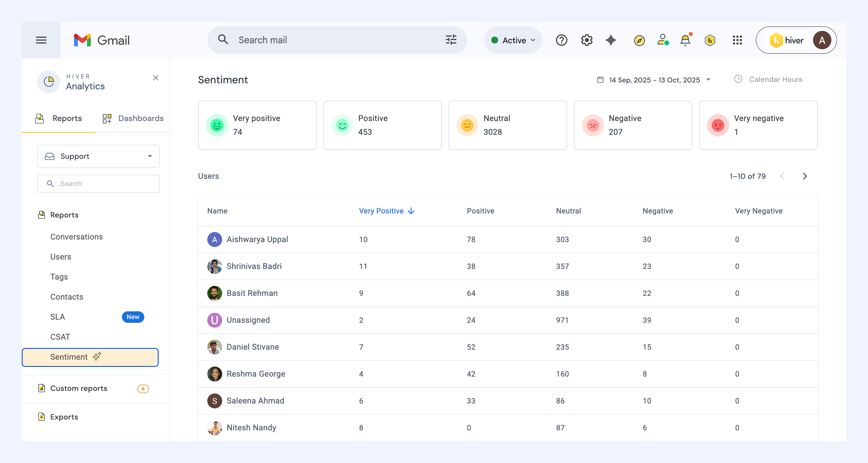Open the Support inbox selector dropdown

[x=98, y=156]
